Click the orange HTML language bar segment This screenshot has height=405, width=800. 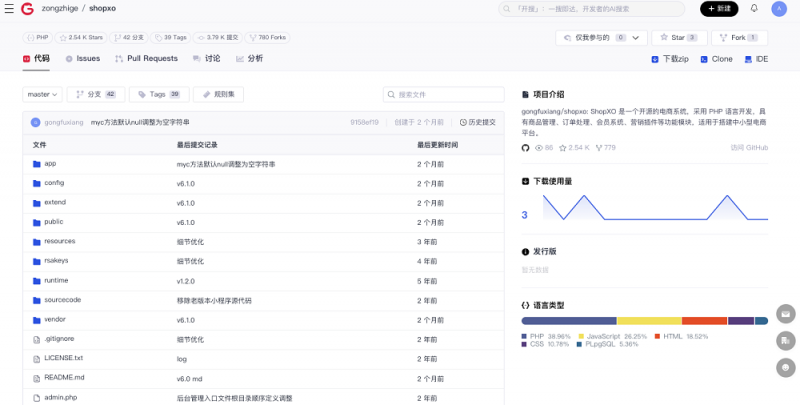[x=705, y=321]
